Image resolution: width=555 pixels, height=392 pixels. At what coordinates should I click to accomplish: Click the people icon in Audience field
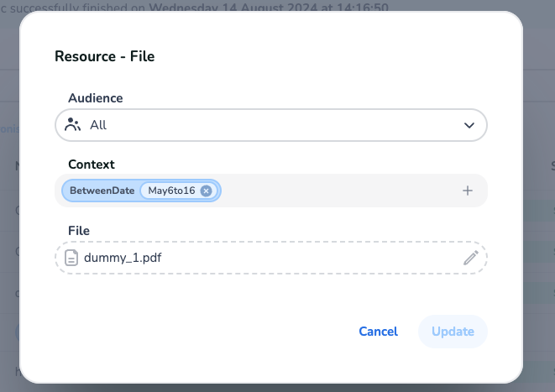click(73, 125)
